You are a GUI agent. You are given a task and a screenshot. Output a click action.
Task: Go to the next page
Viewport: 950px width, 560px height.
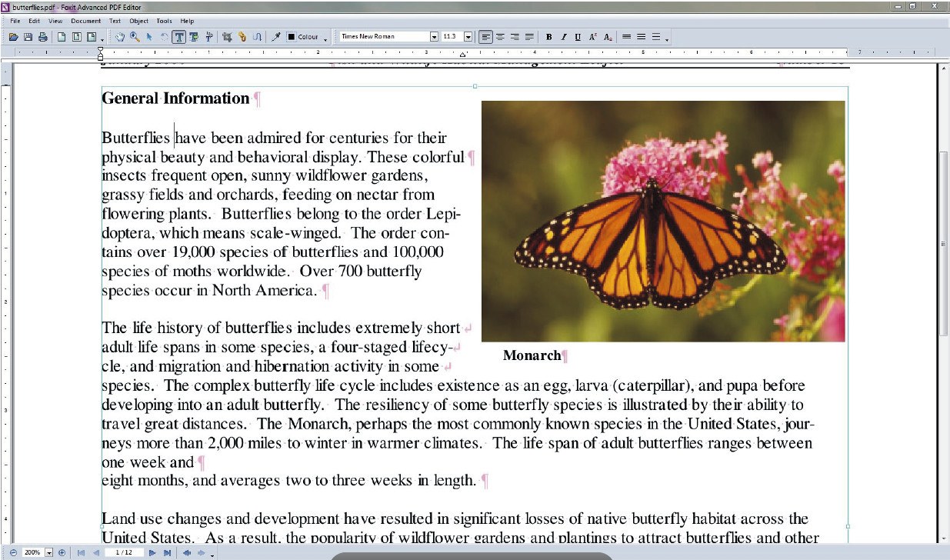coord(152,552)
